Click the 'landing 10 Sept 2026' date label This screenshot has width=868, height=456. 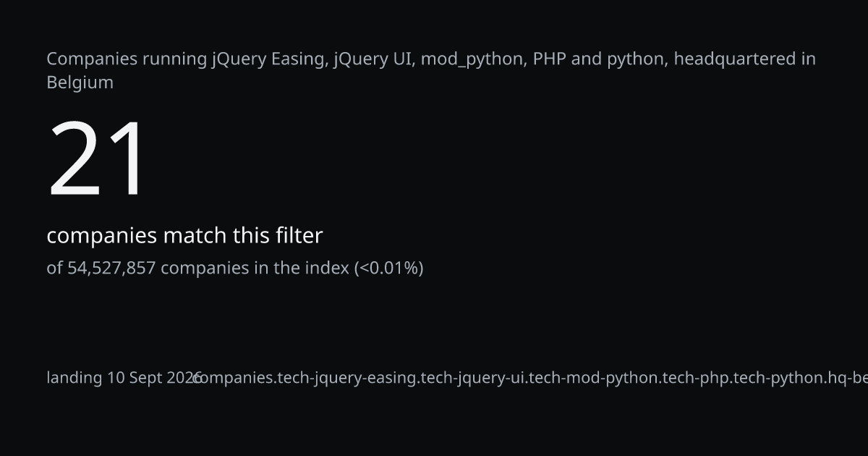point(124,378)
